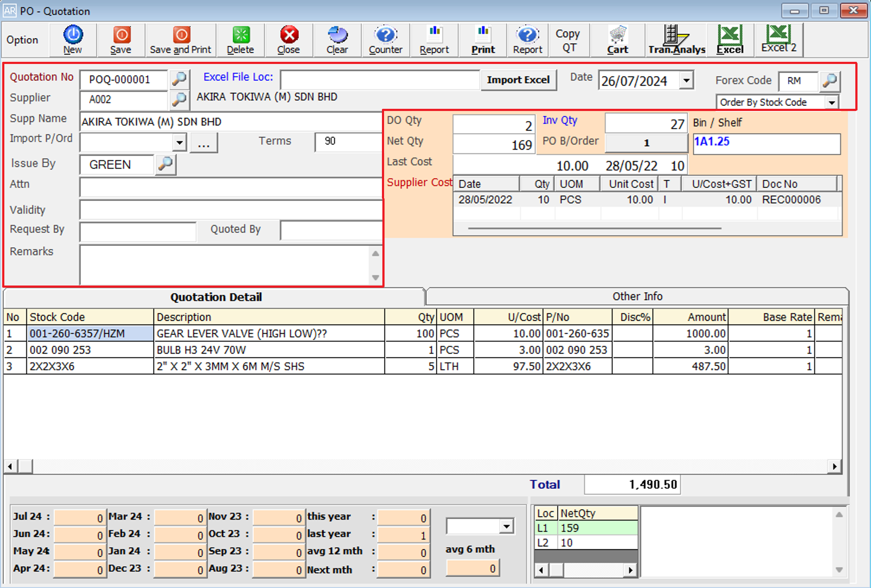The image size is (871, 588).
Task: Click Loc grid scroll-right arrow
Action: coord(630,570)
